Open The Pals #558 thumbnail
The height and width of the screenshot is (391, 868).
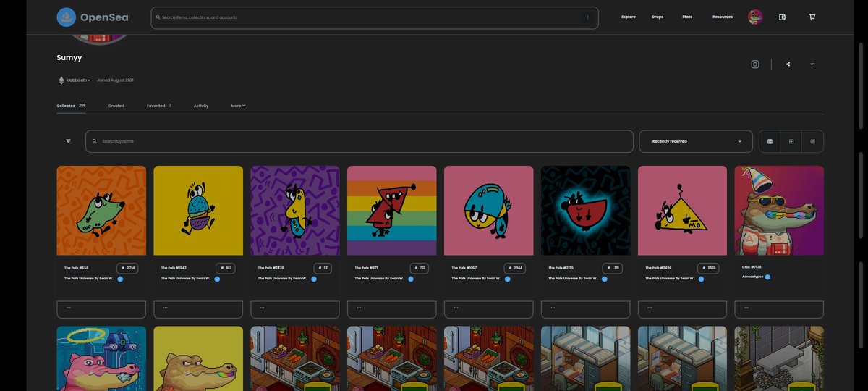click(x=101, y=210)
